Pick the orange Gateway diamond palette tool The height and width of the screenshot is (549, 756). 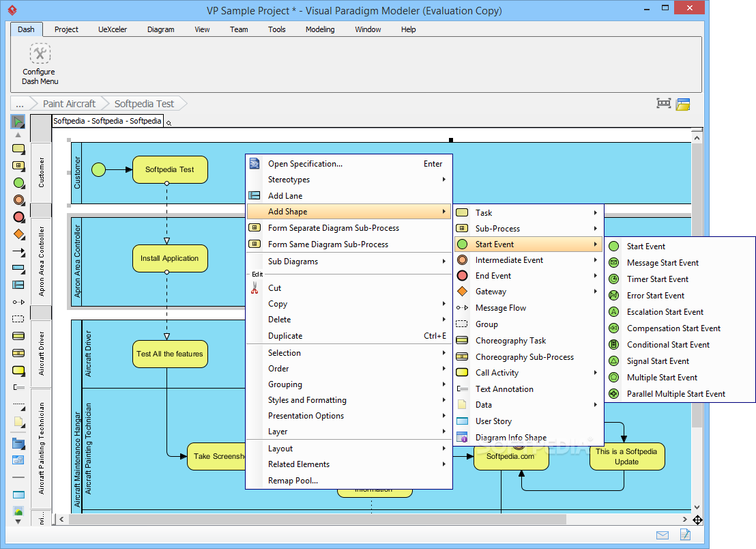19,234
